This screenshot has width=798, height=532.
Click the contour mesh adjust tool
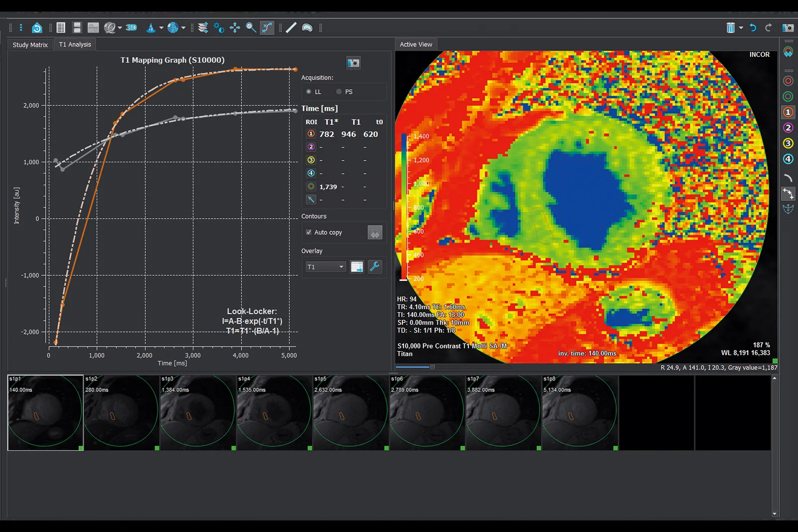point(788,209)
